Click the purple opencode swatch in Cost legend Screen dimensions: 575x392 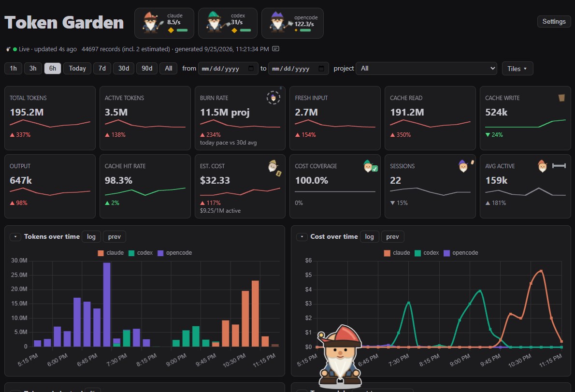click(x=446, y=253)
